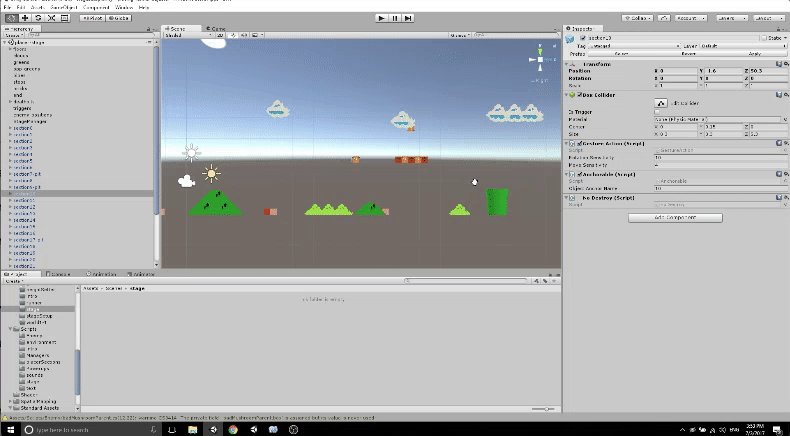Switch to the Console tab

[x=59, y=274]
